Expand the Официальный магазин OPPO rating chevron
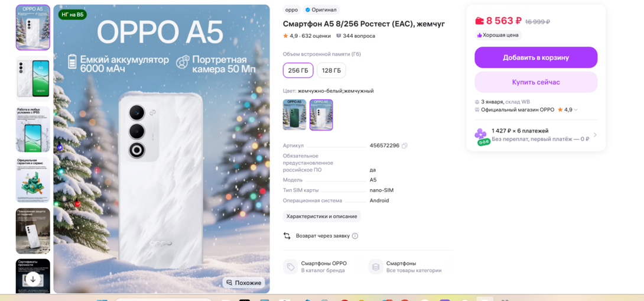This screenshot has width=644, height=301. coord(576,110)
